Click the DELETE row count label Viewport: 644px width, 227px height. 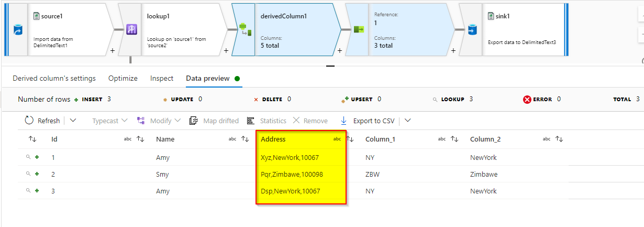(x=272, y=99)
